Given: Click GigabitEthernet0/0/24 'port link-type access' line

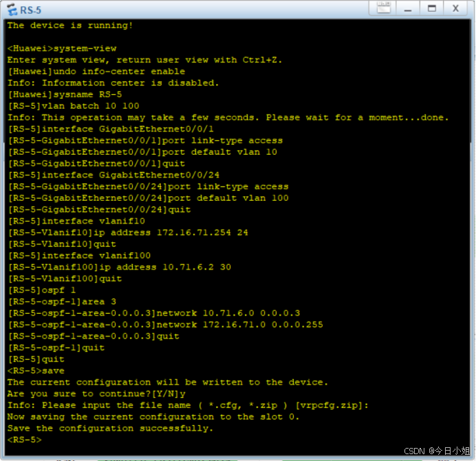Looking at the screenshot, I should tap(148, 186).
